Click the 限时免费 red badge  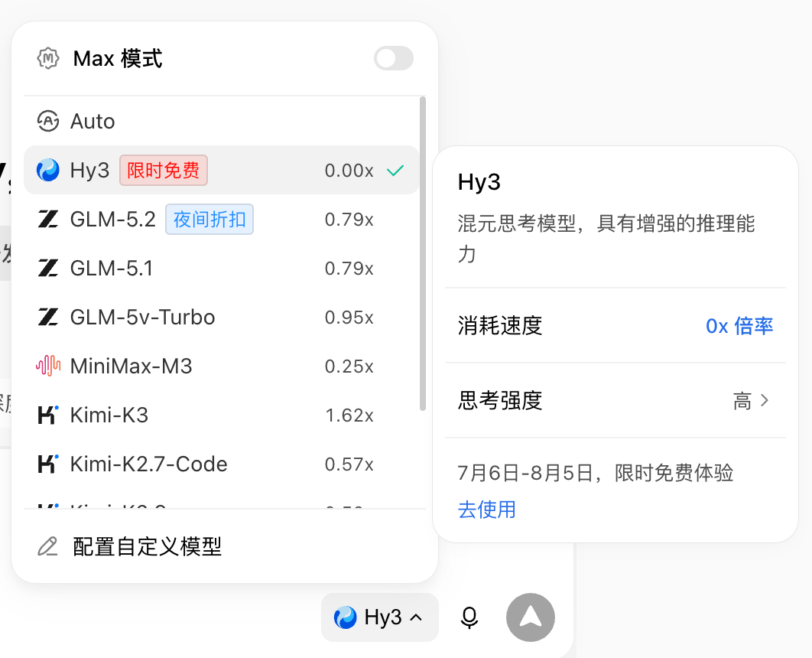pyautogui.click(x=164, y=170)
